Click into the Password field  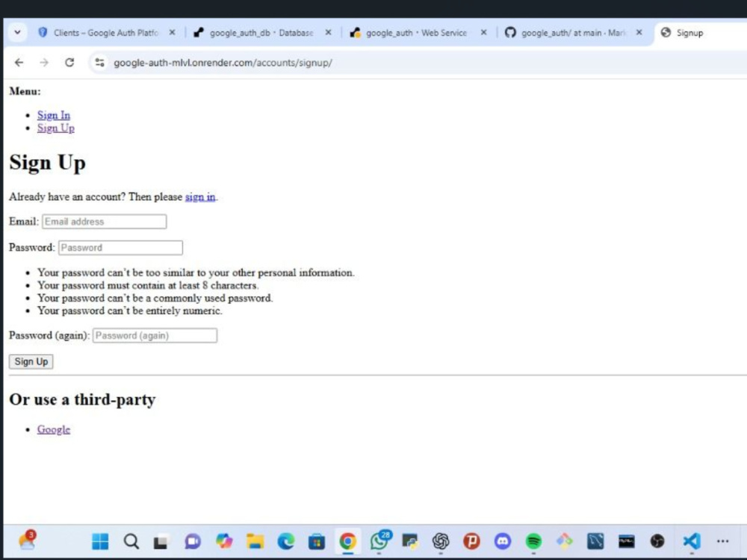tap(120, 248)
